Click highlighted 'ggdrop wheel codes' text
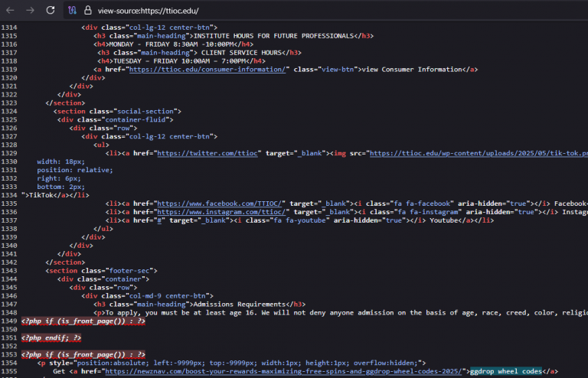 (x=505, y=371)
